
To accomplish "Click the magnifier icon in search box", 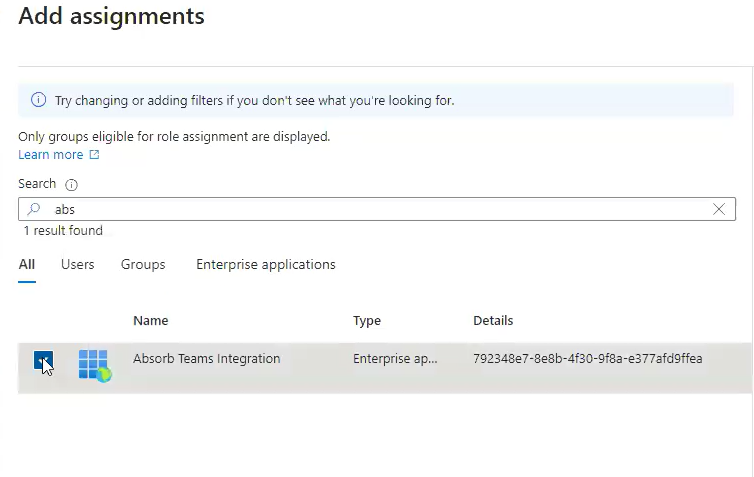I will pos(34,209).
